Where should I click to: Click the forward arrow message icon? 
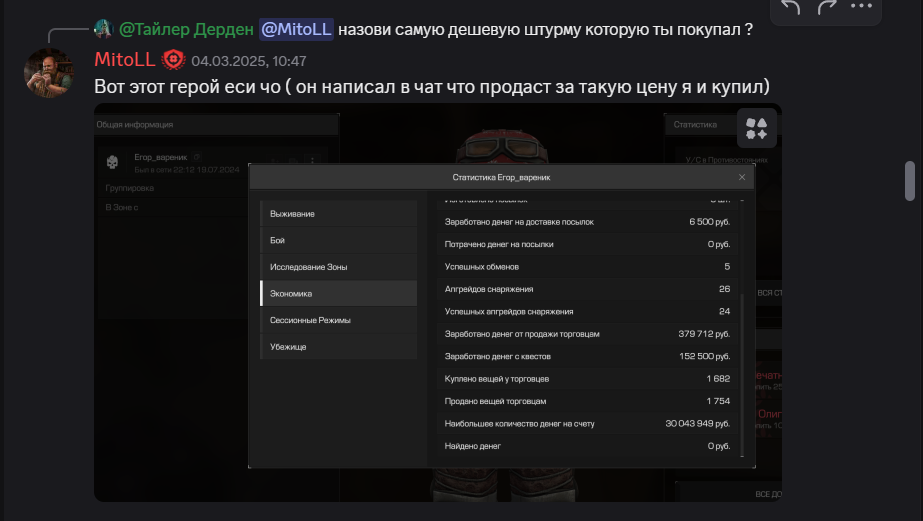point(826,7)
